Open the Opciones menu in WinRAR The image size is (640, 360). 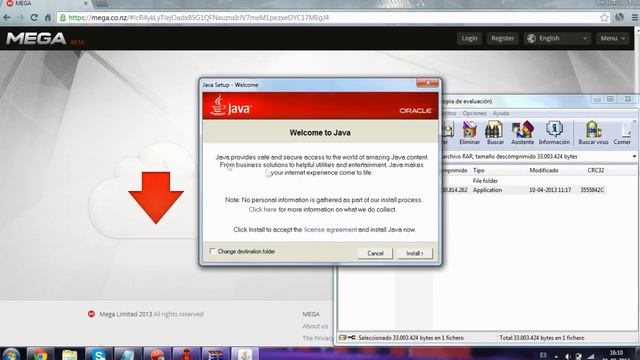pyautogui.click(x=474, y=113)
